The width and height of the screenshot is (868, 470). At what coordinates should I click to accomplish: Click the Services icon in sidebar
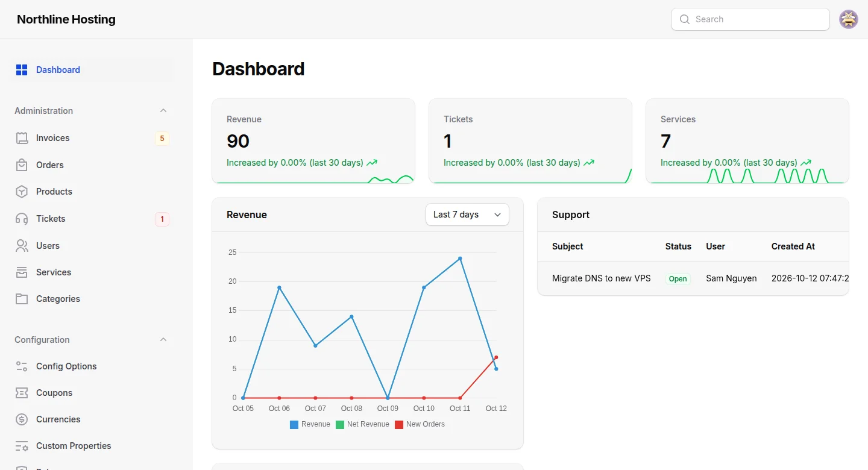point(22,272)
